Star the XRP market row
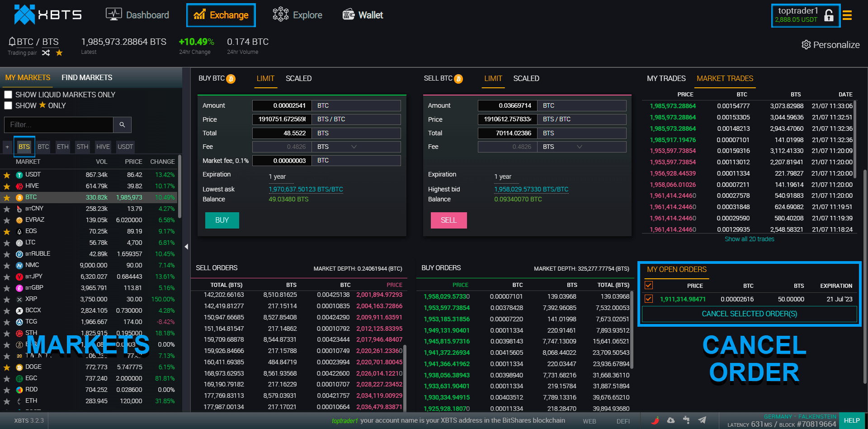Image resolution: width=868 pixels, height=429 pixels. pyautogui.click(x=7, y=300)
